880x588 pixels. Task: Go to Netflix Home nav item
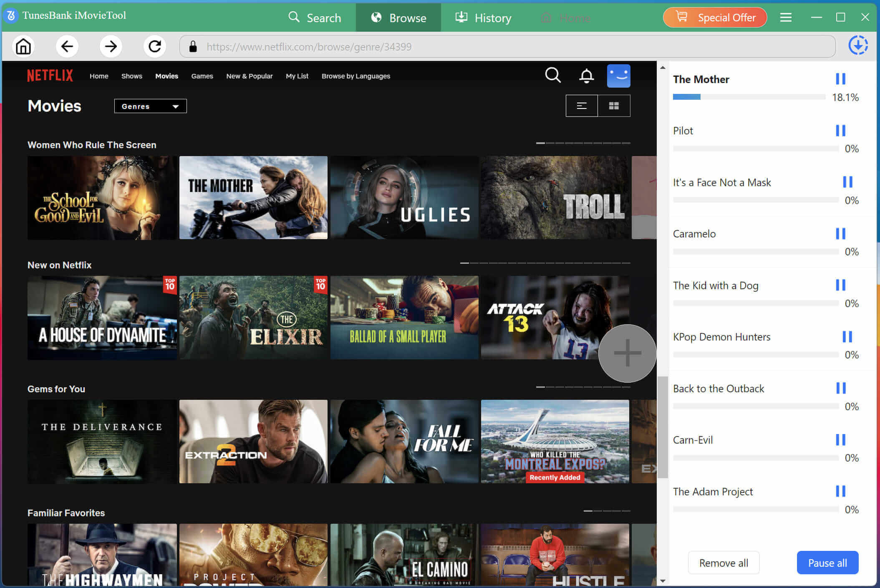pos(99,76)
